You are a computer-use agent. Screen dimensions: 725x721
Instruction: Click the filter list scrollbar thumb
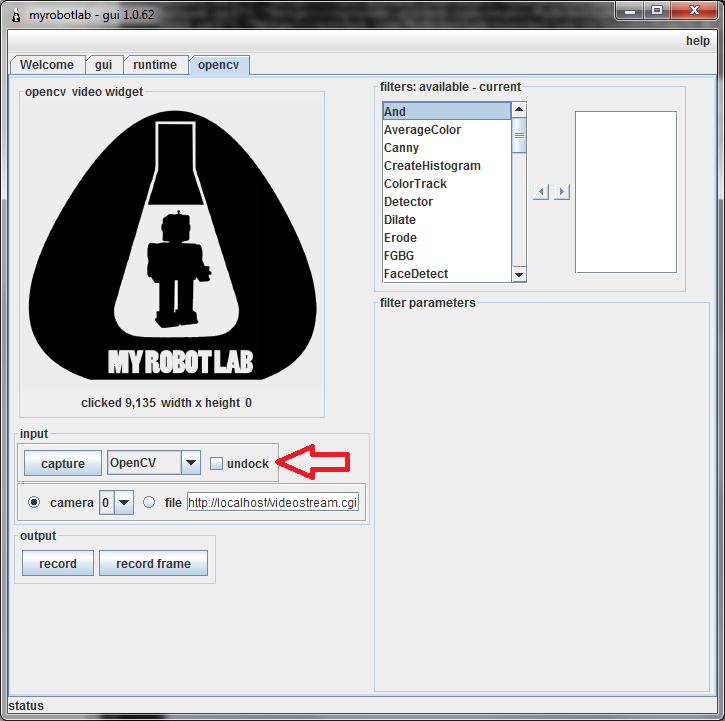(519, 135)
